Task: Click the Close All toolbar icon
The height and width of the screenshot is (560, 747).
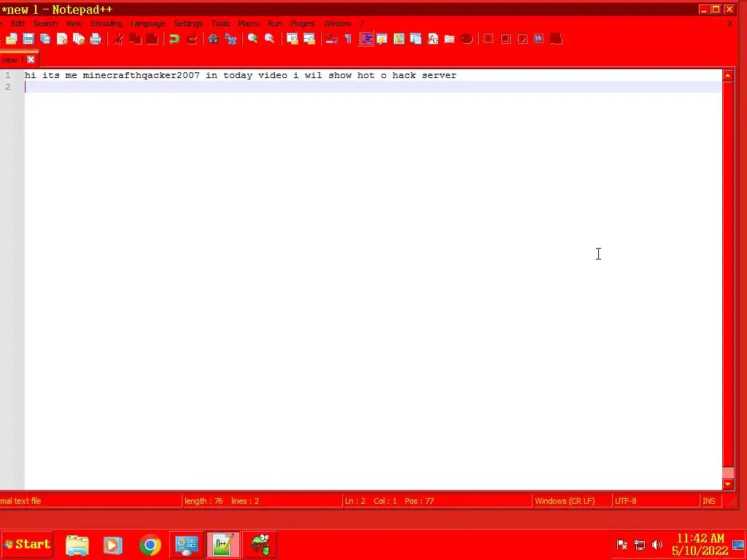Action: click(x=79, y=39)
